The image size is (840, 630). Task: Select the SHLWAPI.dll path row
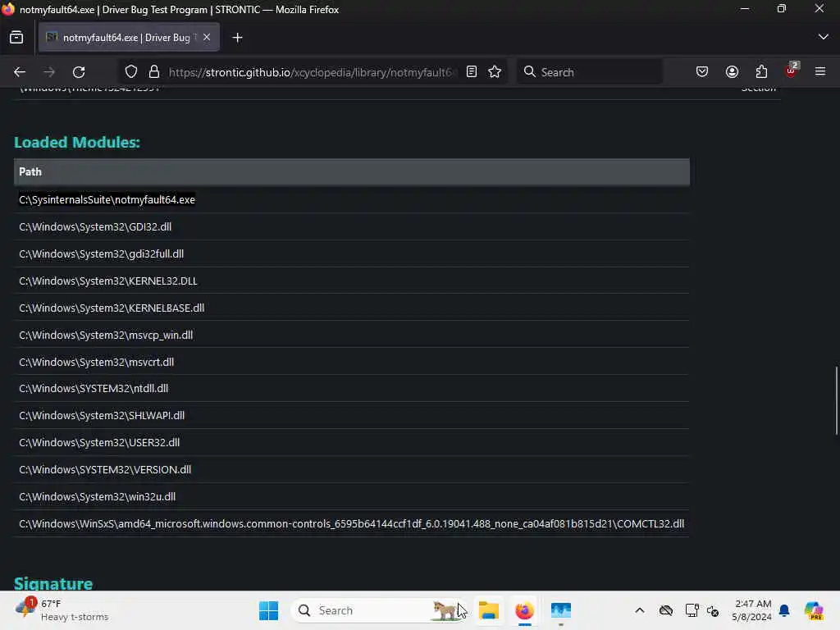[352, 416]
